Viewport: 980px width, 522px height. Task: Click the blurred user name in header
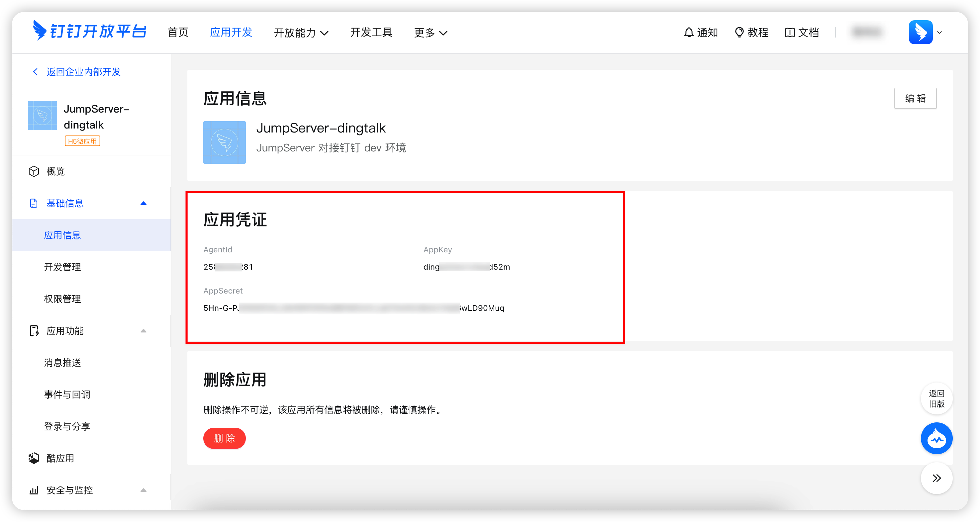[867, 32]
